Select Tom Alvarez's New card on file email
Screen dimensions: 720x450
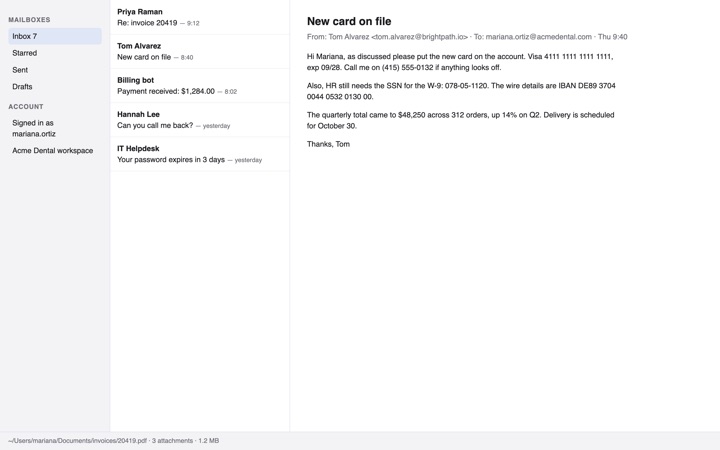(200, 51)
